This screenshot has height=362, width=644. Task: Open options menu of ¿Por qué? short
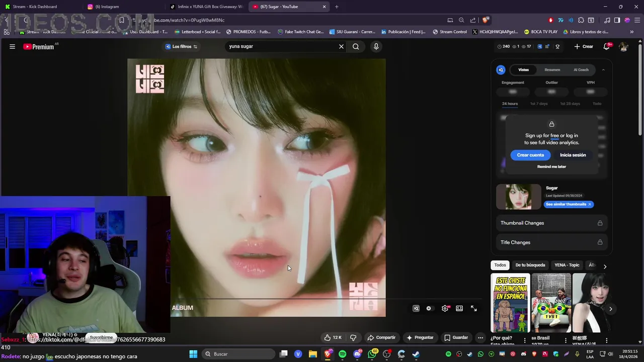click(525, 340)
